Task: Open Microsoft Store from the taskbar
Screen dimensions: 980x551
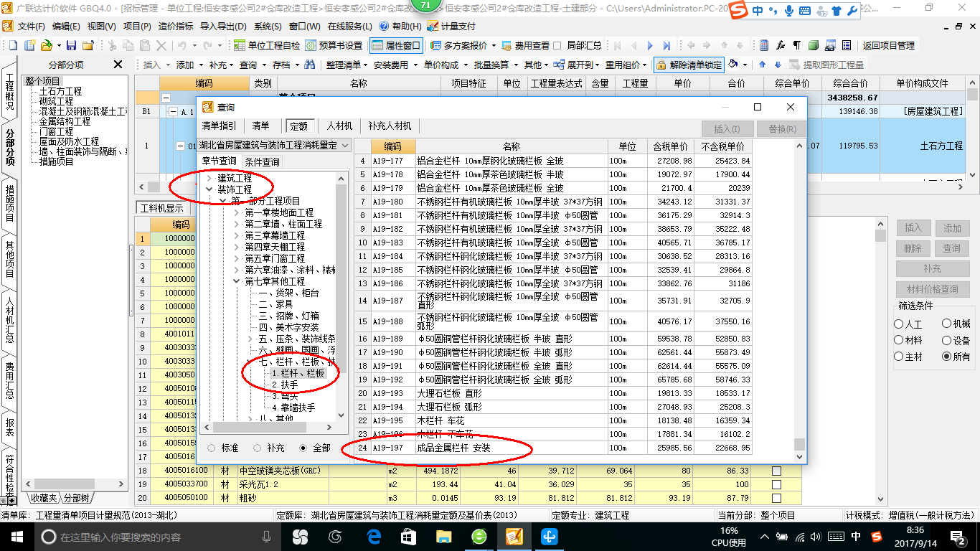Action: (x=408, y=537)
